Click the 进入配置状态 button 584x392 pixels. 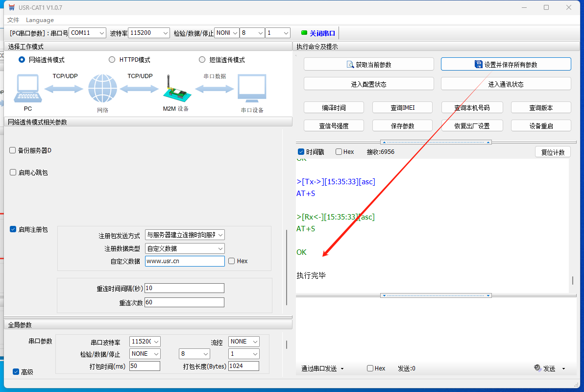coord(369,84)
